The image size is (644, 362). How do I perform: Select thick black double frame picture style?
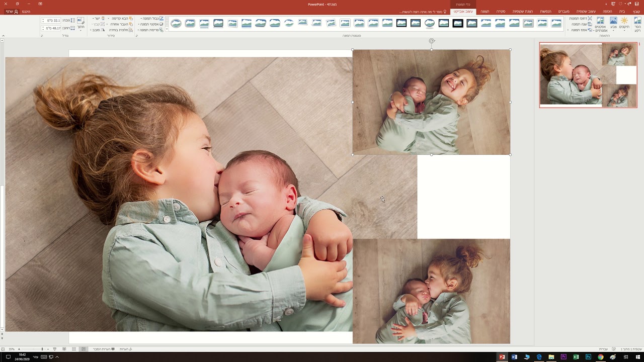457,23
